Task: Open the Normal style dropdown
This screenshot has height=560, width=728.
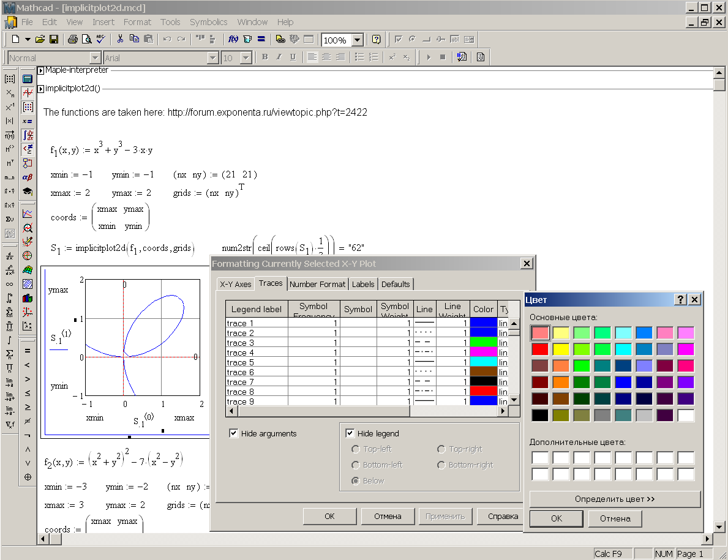Action: (95, 58)
